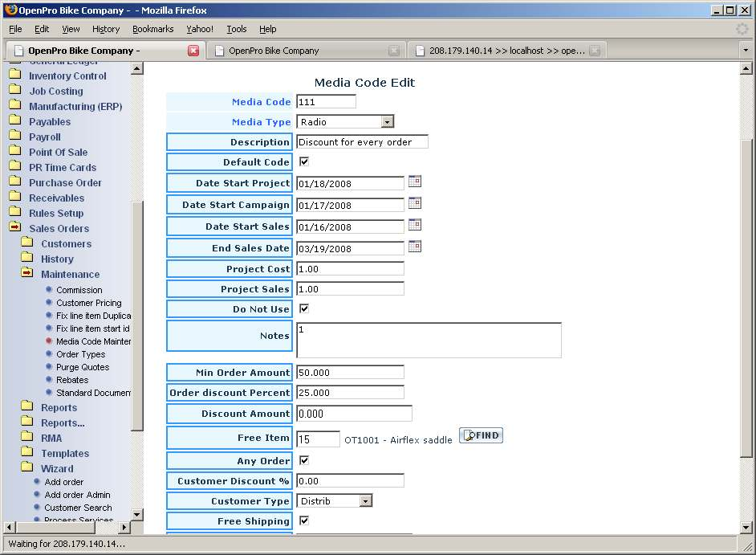Uncheck the Default Code checkbox
The height and width of the screenshot is (555, 756).
(304, 161)
